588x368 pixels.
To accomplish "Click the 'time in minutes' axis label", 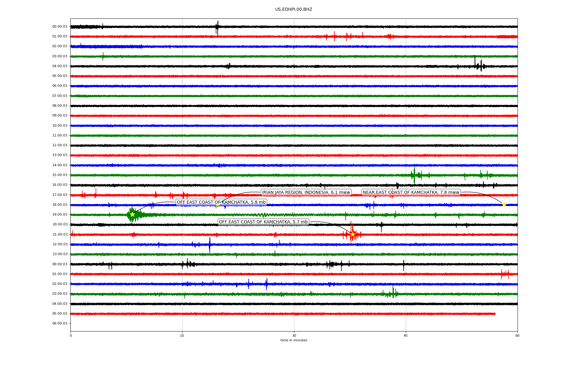I will tap(294, 340).
